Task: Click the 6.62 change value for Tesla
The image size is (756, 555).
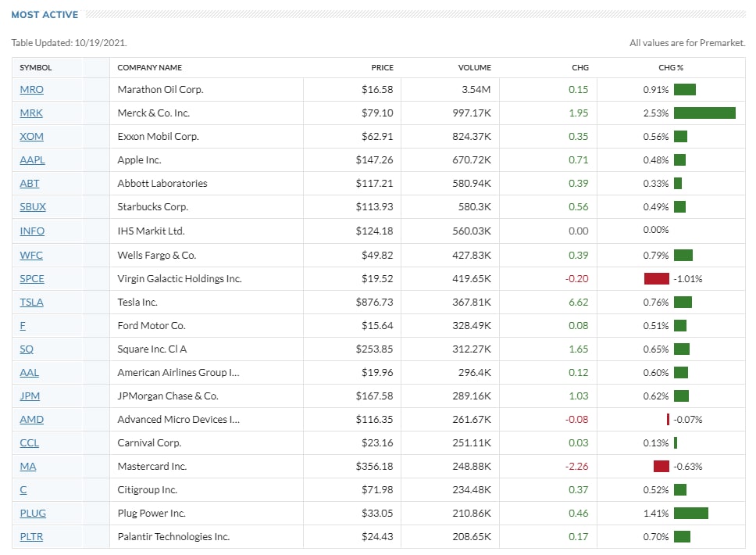Action: click(579, 302)
